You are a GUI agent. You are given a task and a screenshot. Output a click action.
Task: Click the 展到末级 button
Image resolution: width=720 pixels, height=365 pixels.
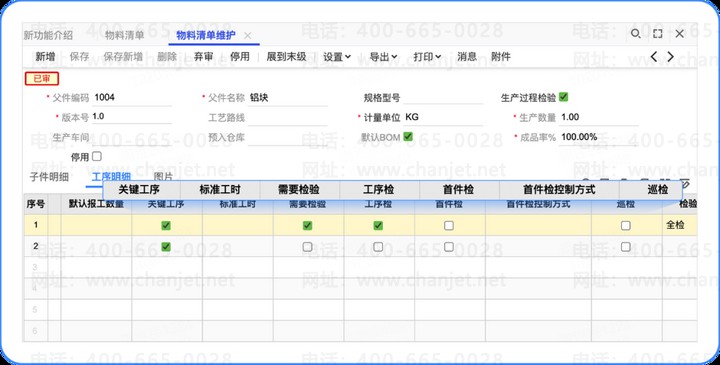point(286,57)
